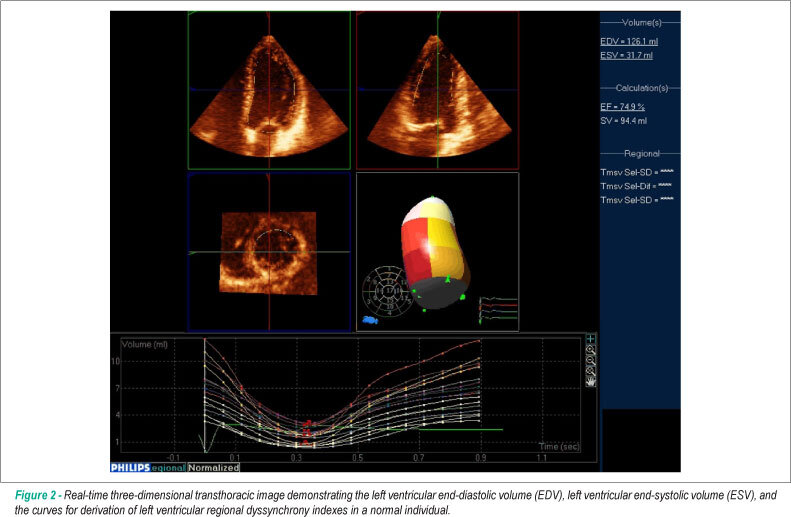The height and width of the screenshot is (517, 791).
Task: Click the Time (sec) axis label
Action: (558, 446)
